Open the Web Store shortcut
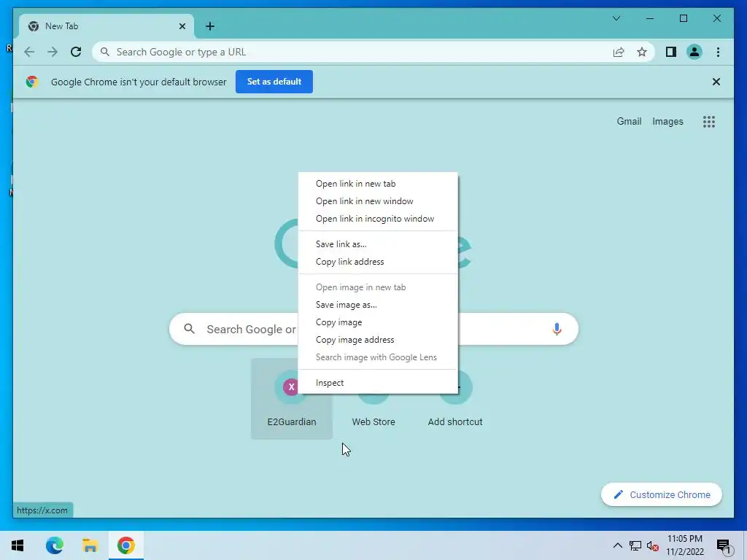The height and width of the screenshot is (560, 747). (x=373, y=422)
